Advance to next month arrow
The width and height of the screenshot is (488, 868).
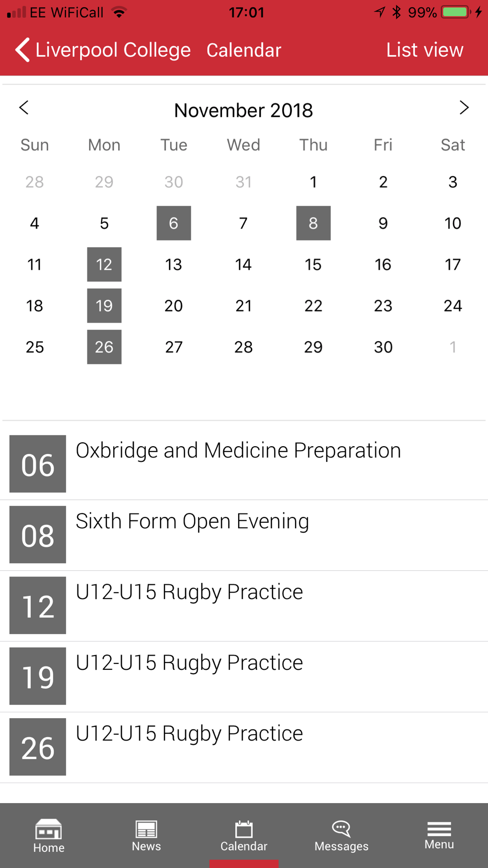(464, 108)
